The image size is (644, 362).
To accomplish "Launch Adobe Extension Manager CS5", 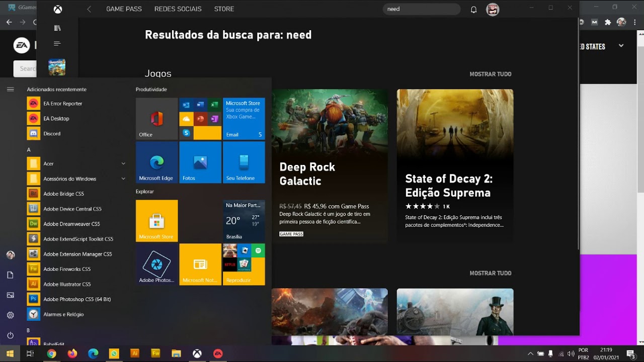I will click(x=76, y=254).
